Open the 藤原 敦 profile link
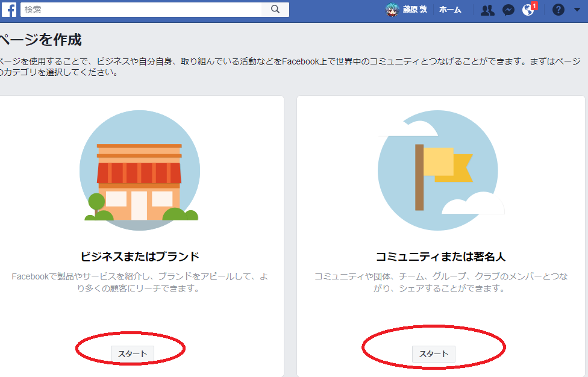Image resolution: width=588 pixels, height=377 pixels. tap(415, 10)
